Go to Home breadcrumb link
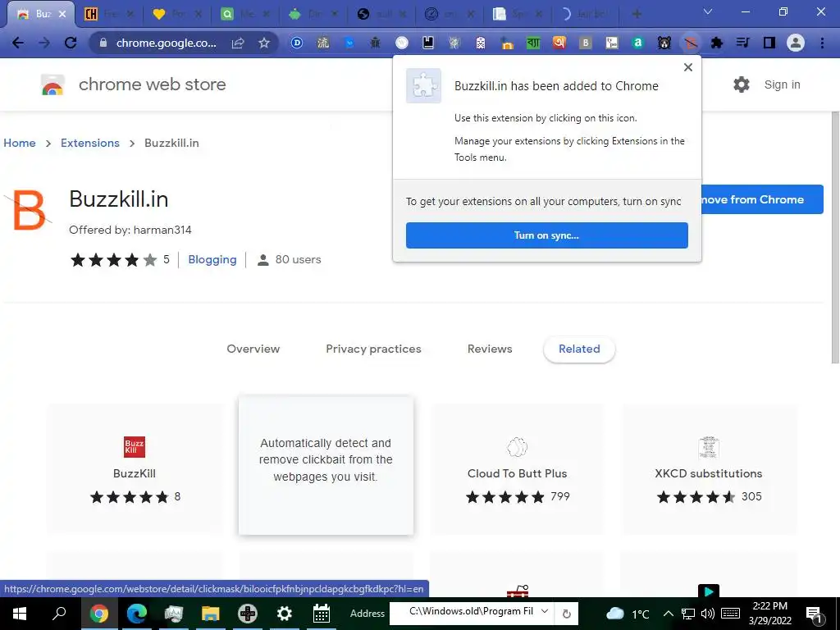The image size is (840, 630). click(20, 143)
